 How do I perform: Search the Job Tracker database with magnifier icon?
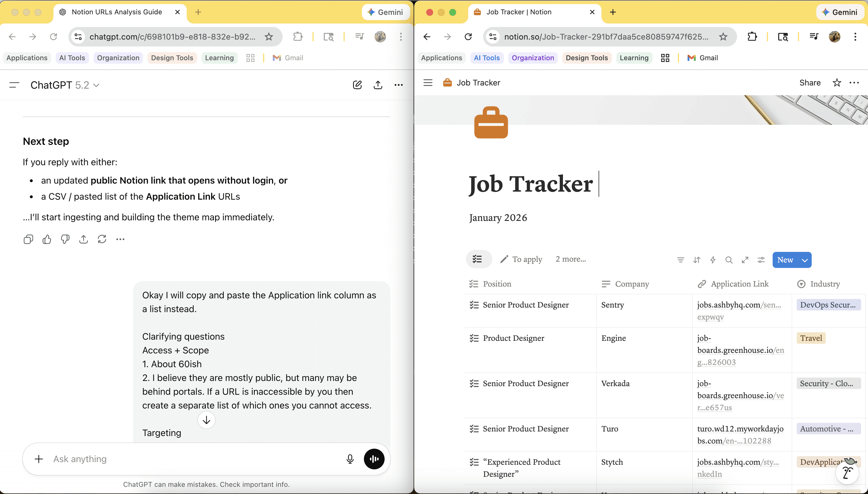(729, 260)
